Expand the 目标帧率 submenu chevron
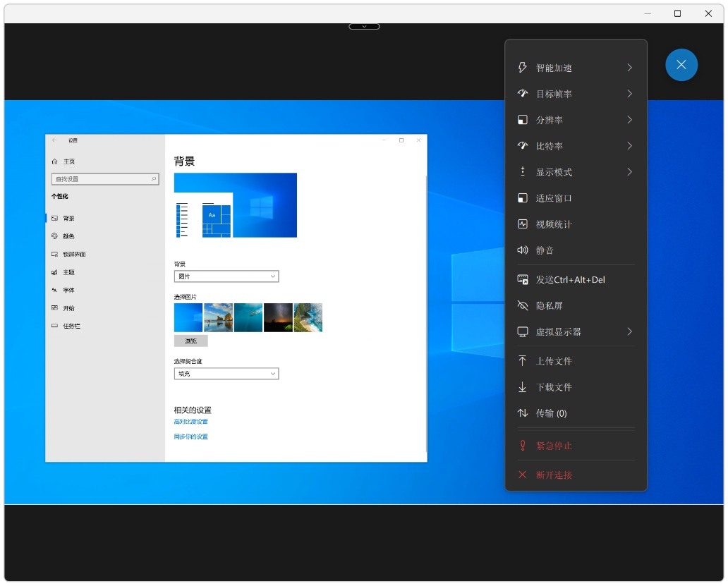728x586 pixels. click(x=629, y=93)
